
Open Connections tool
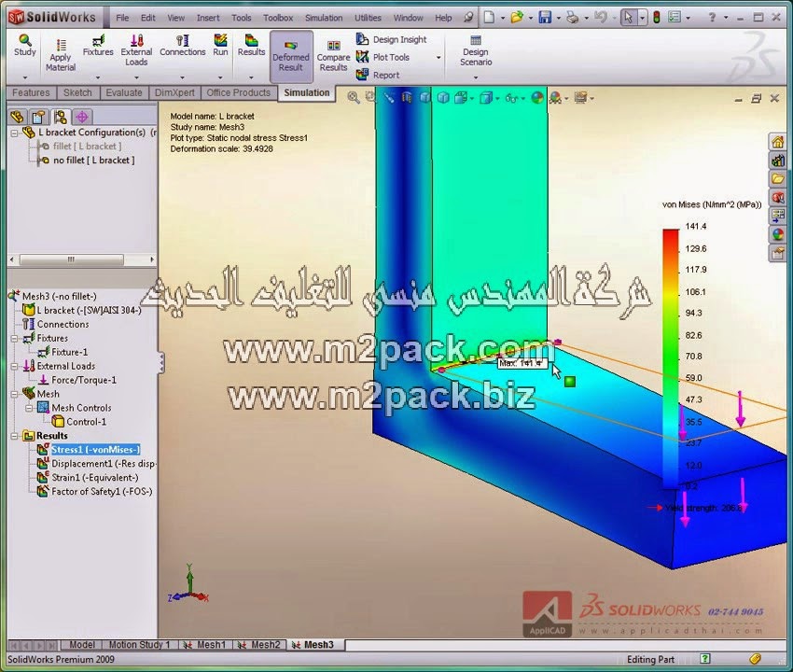tap(183, 46)
